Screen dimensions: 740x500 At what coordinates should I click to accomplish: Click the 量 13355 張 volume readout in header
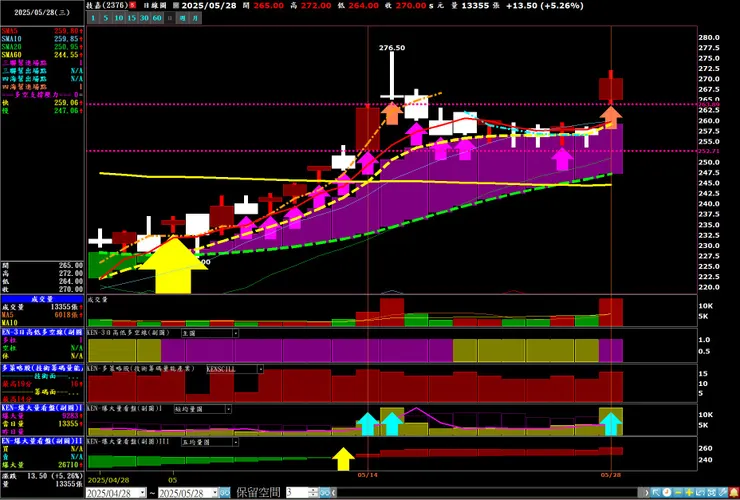475,6
